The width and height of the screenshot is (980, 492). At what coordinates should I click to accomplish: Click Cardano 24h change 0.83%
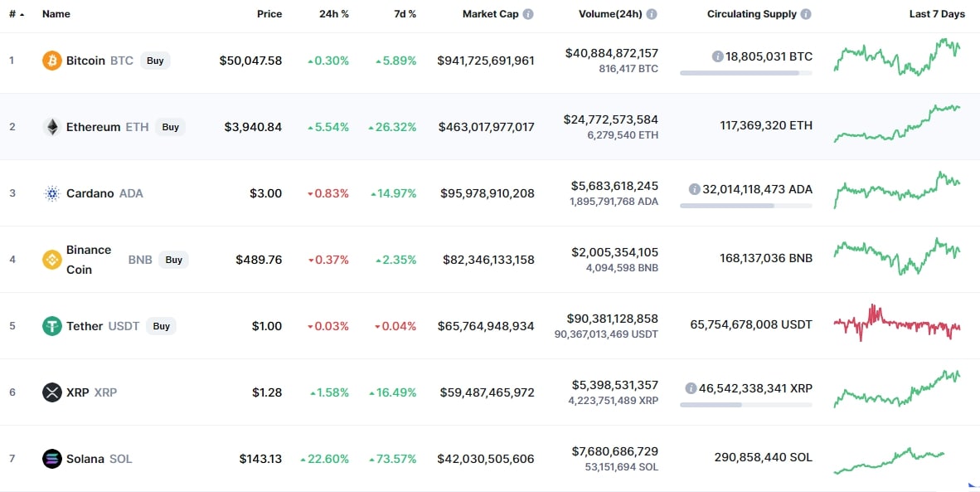(328, 193)
